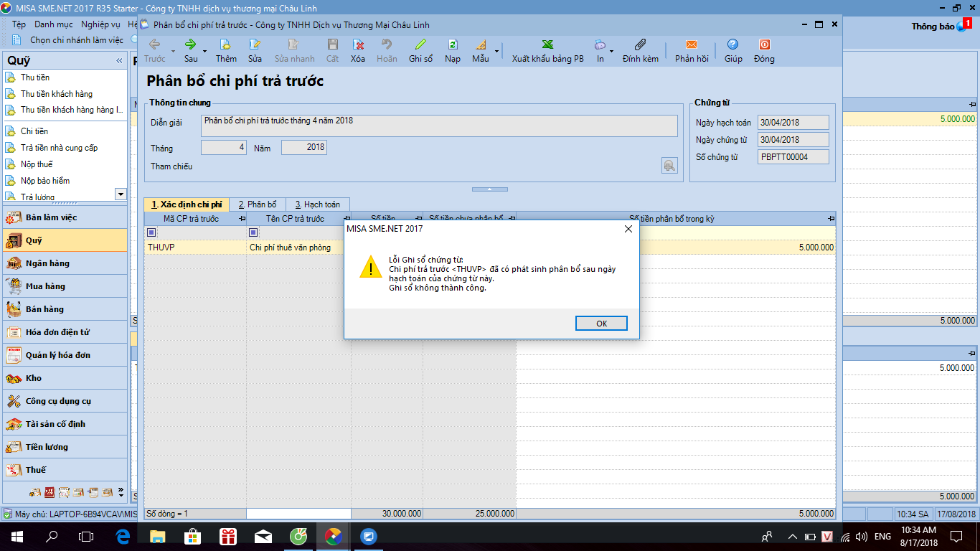Open the Thuế module

[65, 470]
